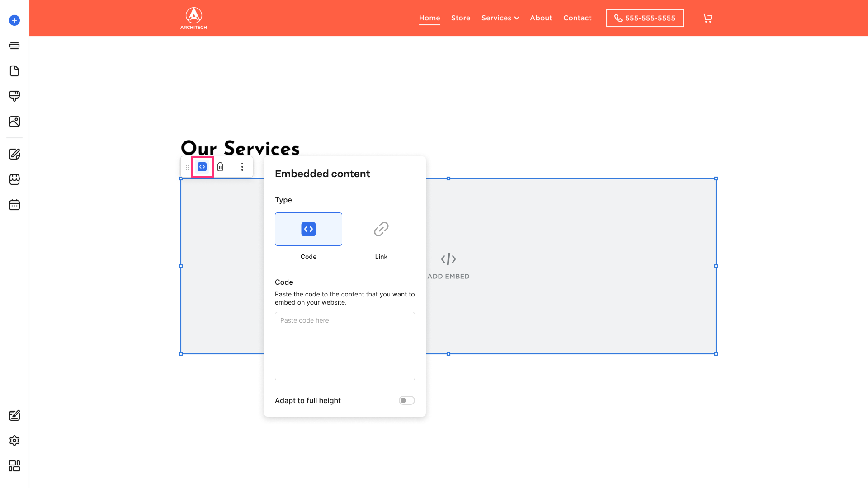Open the settings gear icon in sidebar
This screenshot has width=868, height=488.
pos(14,441)
